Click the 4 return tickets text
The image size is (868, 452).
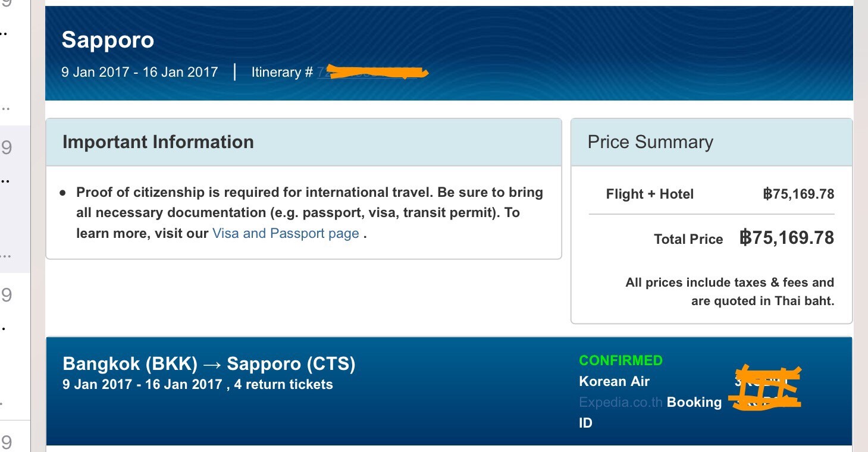283,384
